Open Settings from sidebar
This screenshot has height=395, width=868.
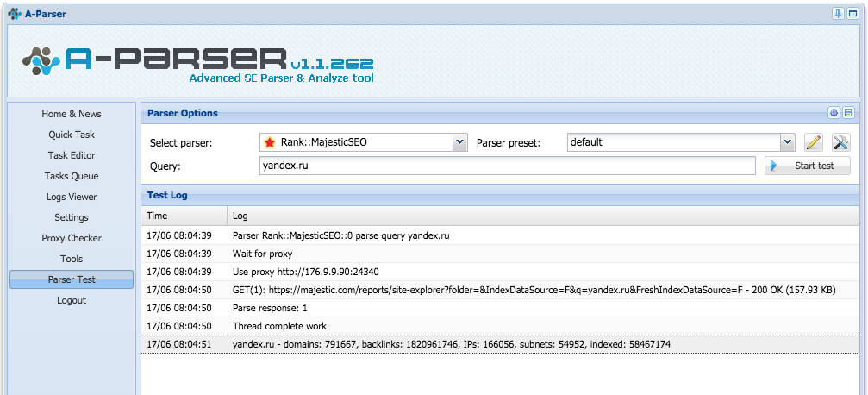coord(72,217)
